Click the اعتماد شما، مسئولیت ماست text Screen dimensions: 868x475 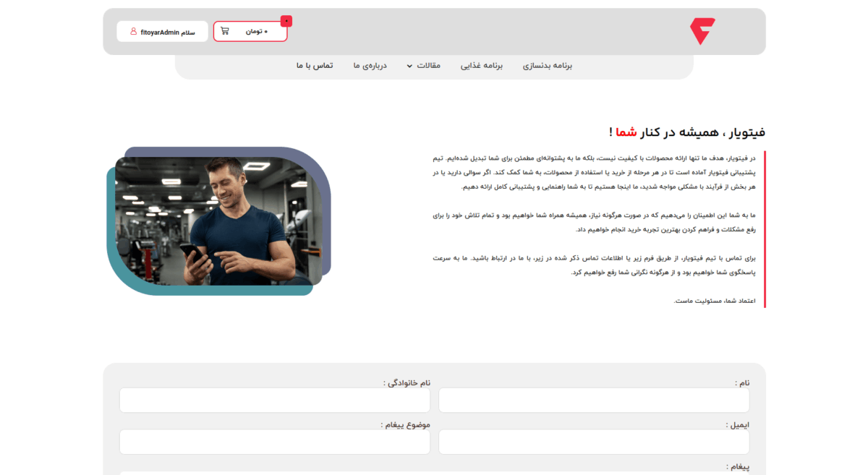[x=715, y=301]
